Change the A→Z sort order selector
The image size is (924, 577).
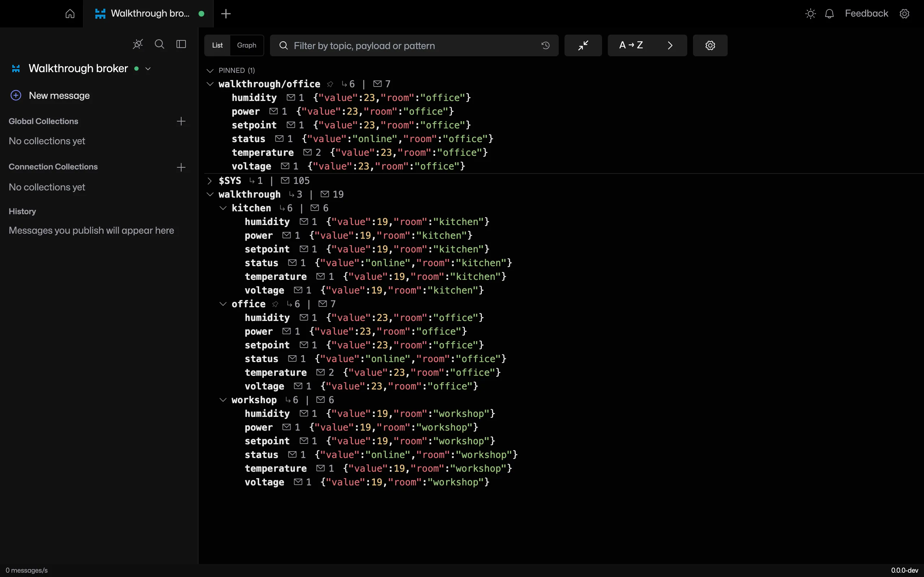647,45
